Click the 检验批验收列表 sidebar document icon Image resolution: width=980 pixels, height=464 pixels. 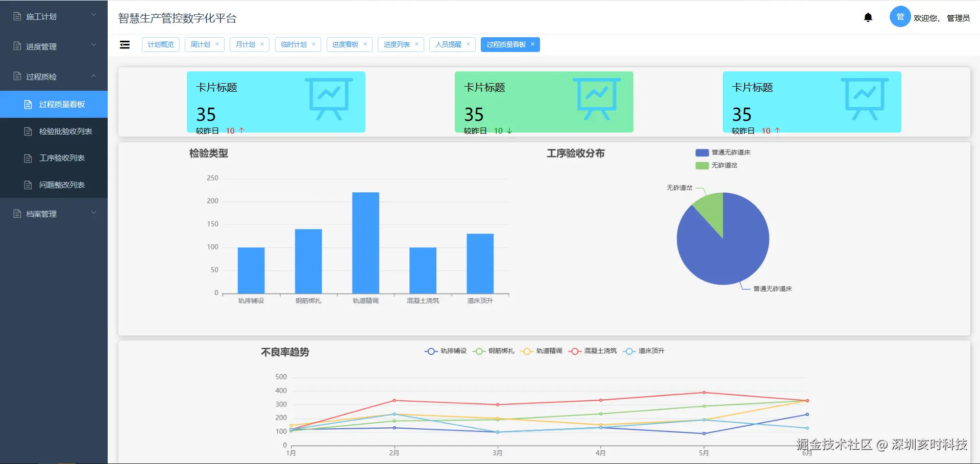point(28,132)
